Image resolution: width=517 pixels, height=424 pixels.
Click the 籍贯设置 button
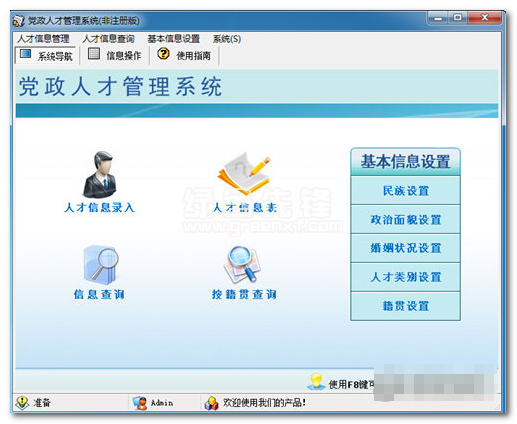coord(405,306)
